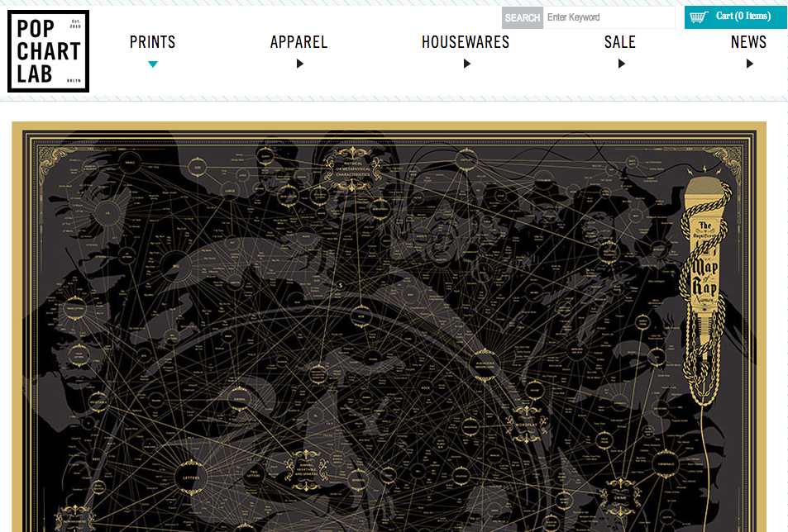
Task: Click the shopping cart icon
Action: click(699, 17)
